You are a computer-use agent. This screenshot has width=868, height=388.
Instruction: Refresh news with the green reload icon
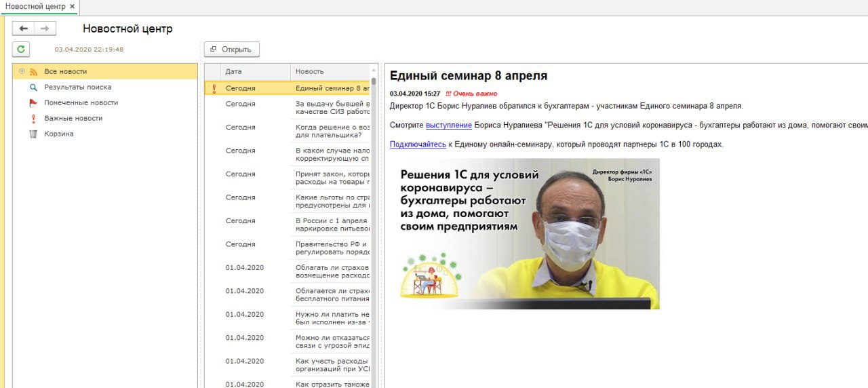coord(21,49)
